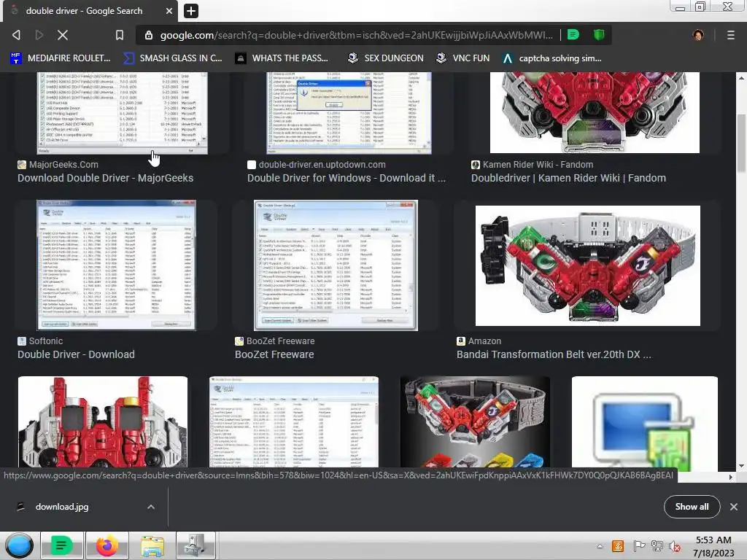Click the Kamen Rider Wiki Fandom favicon
This screenshot has height=560, width=747.
(476, 165)
